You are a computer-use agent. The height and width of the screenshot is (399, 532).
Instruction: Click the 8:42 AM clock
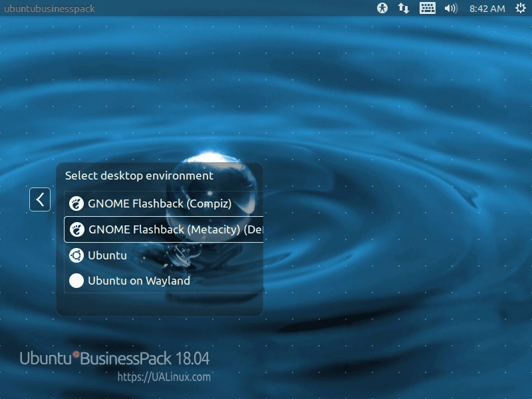pos(487,9)
